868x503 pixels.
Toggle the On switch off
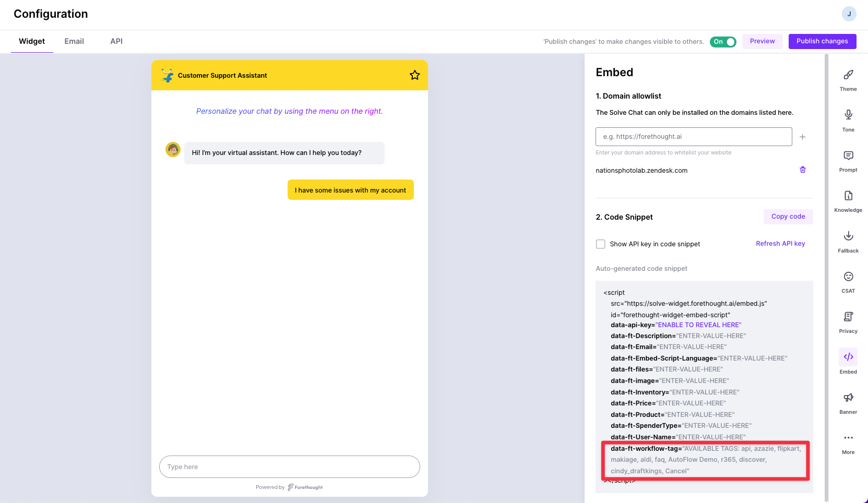723,42
